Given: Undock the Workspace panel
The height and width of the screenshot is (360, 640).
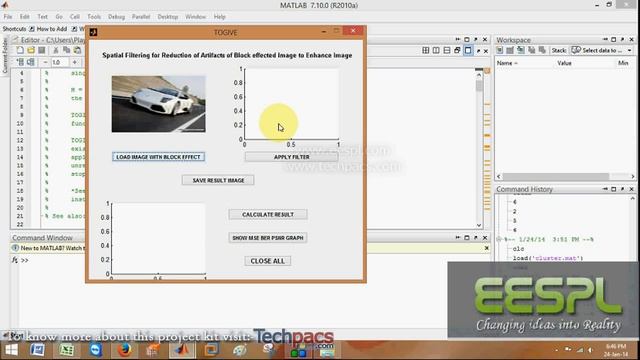Looking at the screenshot, I should [x=622, y=40].
